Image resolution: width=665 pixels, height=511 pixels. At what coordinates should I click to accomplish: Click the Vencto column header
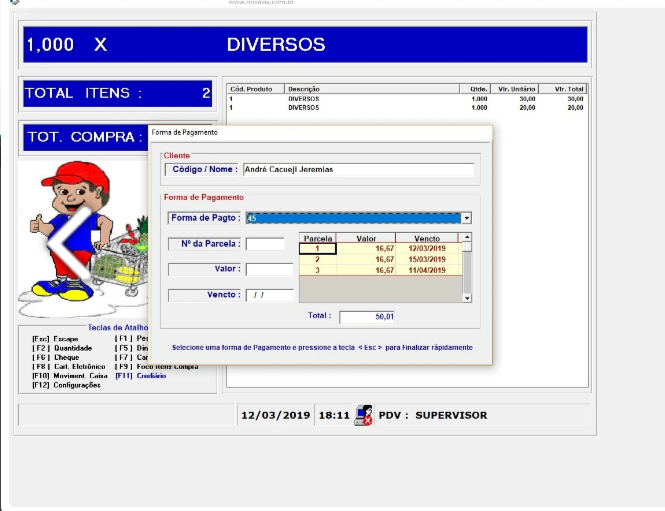tap(426, 239)
